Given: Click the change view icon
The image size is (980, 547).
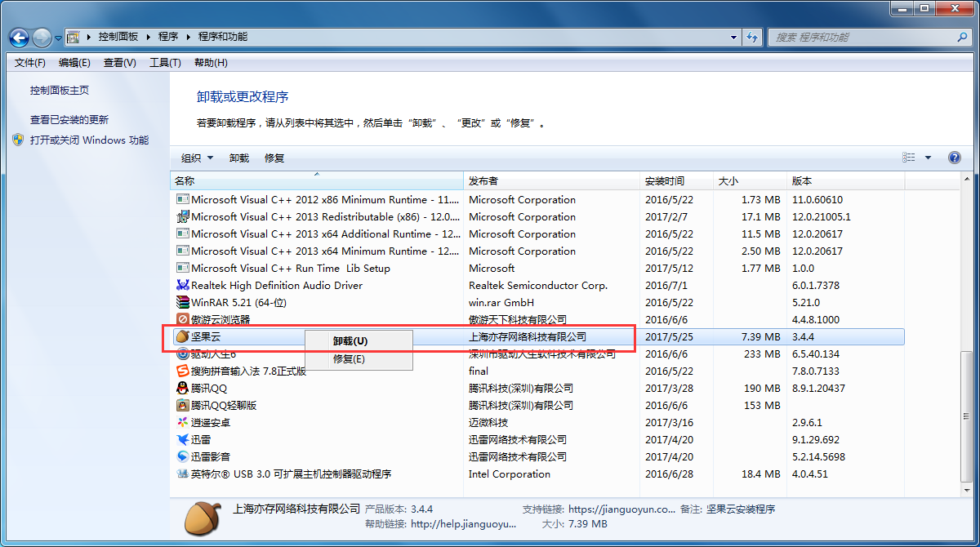Looking at the screenshot, I should click(909, 158).
